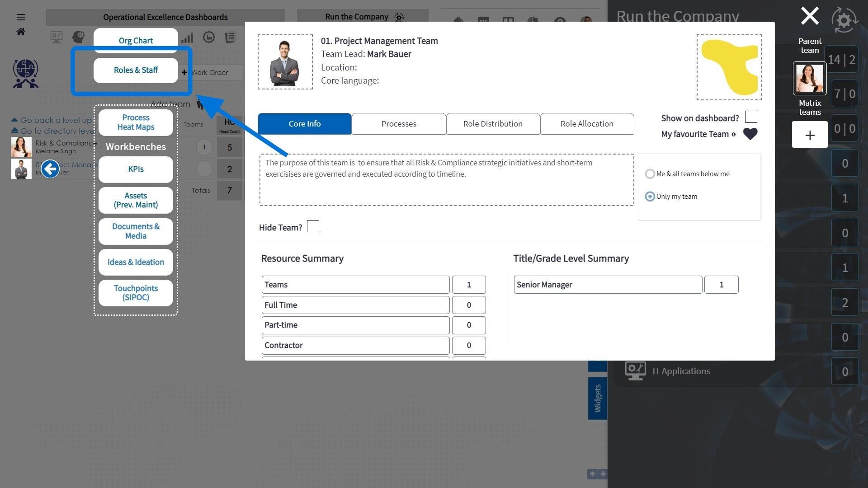Click the plus icon to add matrix team

pos(810,135)
